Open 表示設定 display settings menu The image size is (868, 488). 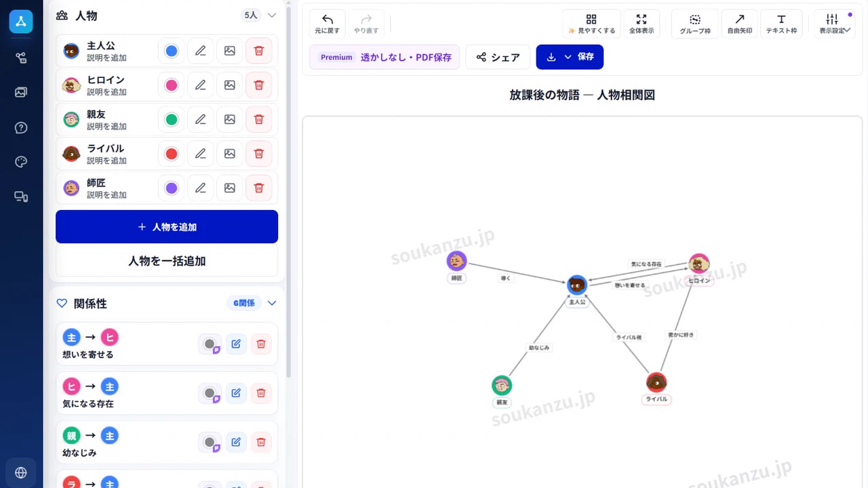833,24
